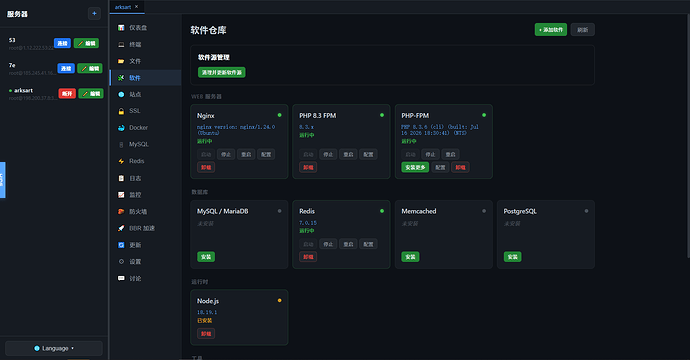Uninstall Node.js with the red button

pyautogui.click(x=206, y=334)
